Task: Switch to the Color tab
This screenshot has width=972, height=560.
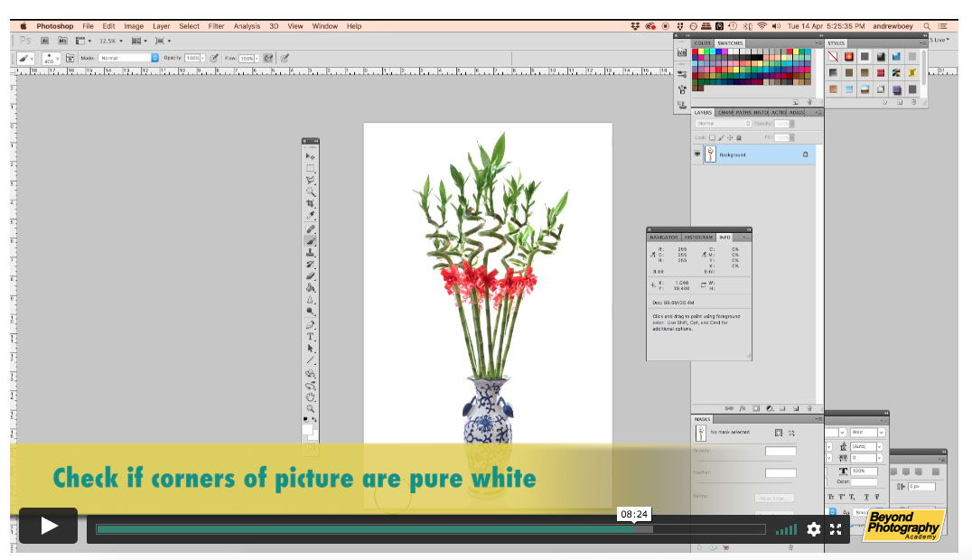Action: click(702, 43)
